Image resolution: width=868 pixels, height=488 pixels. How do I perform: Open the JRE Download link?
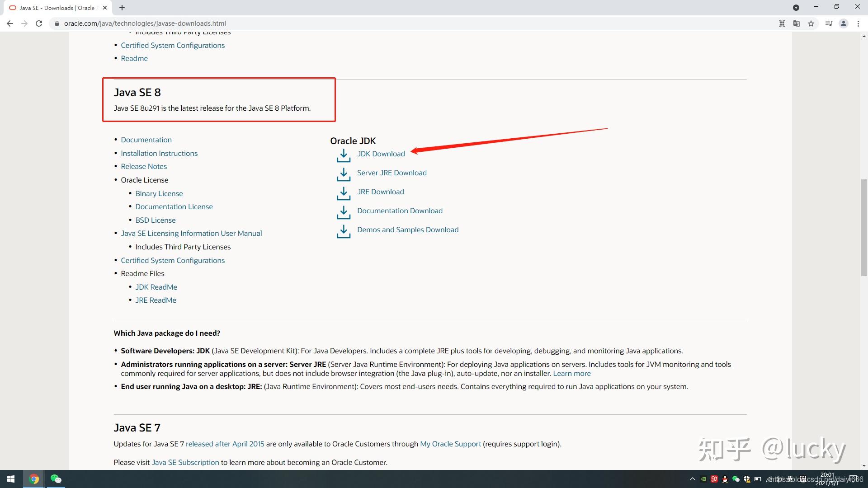point(381,192)
